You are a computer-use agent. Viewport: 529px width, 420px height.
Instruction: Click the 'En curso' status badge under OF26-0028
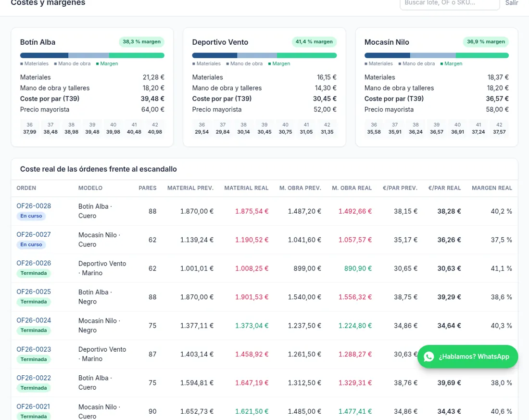pos(31,216)
